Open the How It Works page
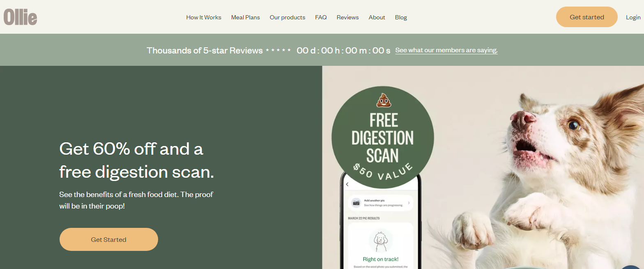644x269 pixels. [x=204, y=17]
